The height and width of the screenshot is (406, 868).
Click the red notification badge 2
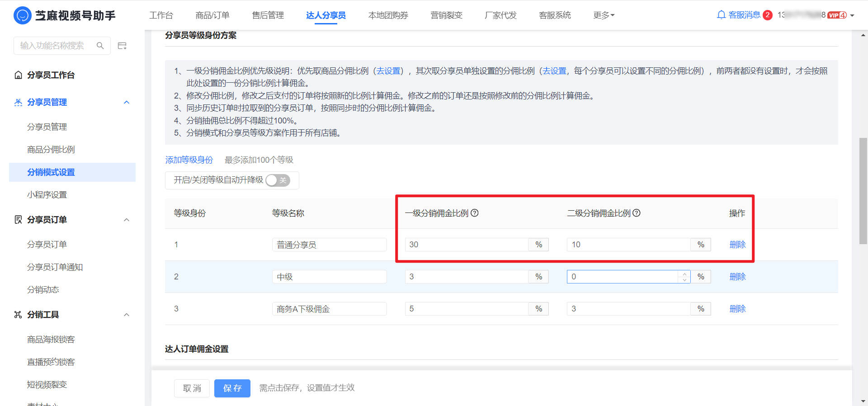click(x=767, y=15)
